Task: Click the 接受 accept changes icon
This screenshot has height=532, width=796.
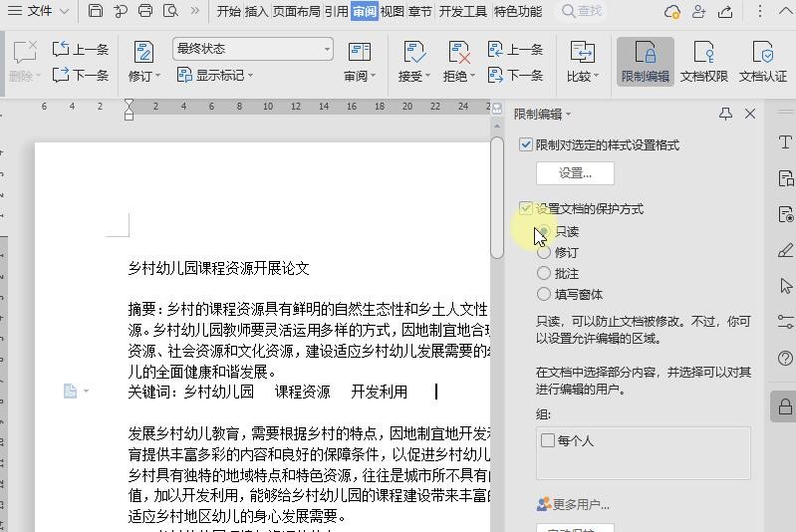Action: click(412, 61)
